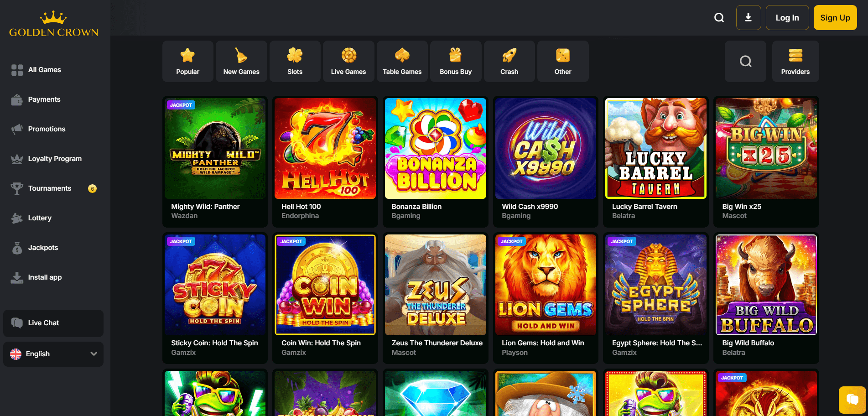Open the Bonus Buy gift category
The width and height of the screenshot is (868, 416).
(456, 61)
